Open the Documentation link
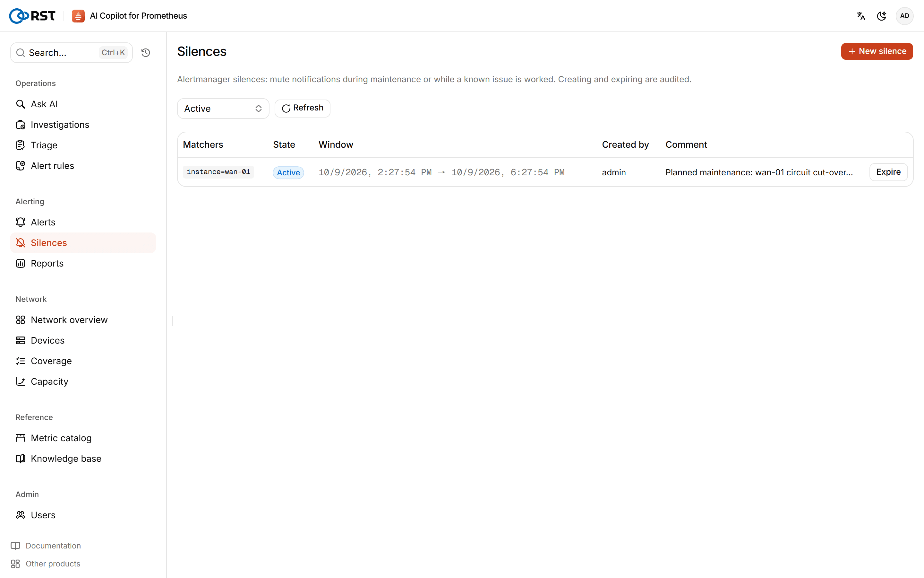The height and width of the screenshot is (578, 924). pos(46,546)
